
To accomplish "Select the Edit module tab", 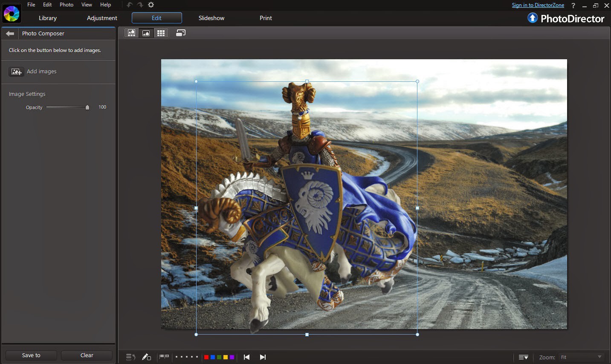I will point(157,18).
